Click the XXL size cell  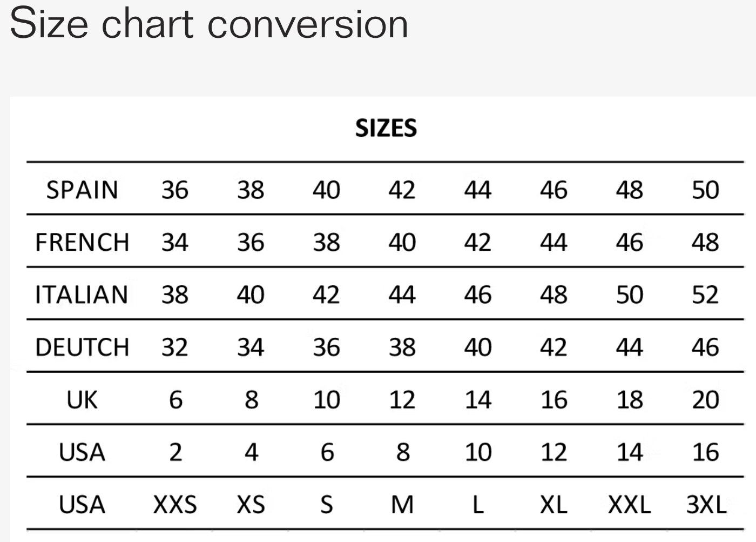[x=630, y=505]
